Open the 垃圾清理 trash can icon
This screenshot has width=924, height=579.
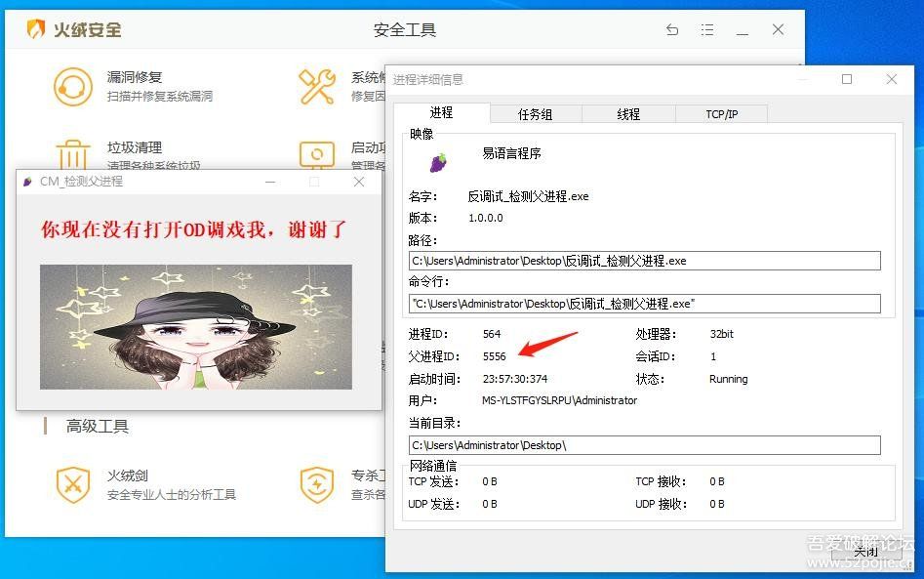(73, 154)
